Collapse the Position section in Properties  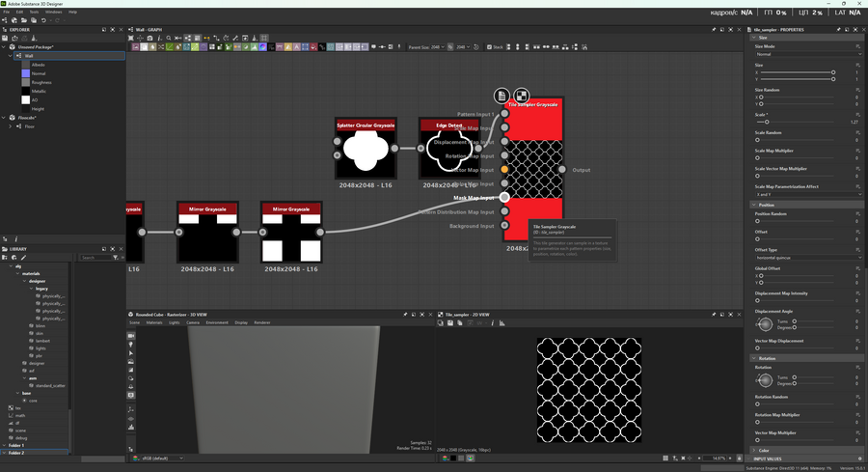click(x=754, y=205)
